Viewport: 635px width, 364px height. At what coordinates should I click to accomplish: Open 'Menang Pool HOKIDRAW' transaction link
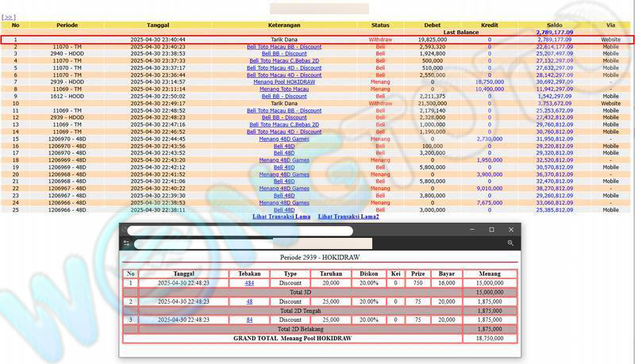coord(284,82)
